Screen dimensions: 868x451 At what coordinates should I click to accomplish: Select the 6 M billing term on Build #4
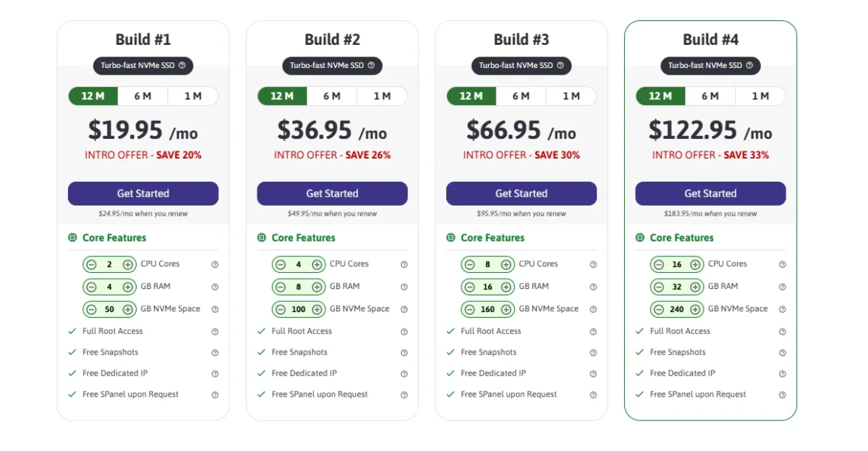click(x=710, y=96)
